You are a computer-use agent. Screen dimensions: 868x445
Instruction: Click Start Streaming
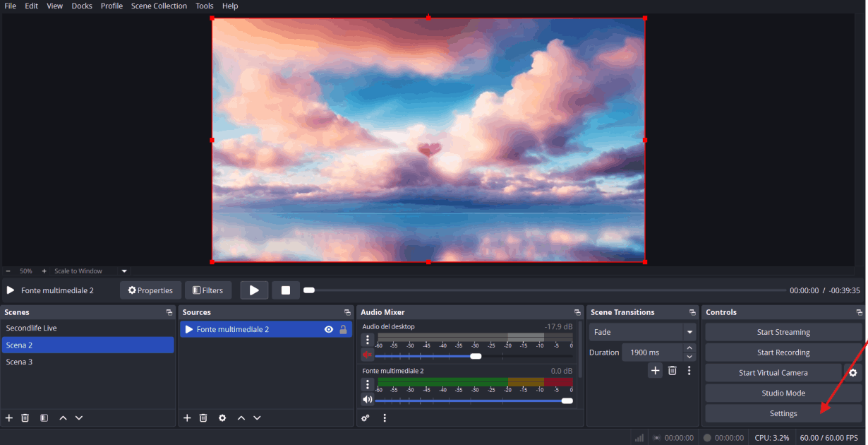783,332
